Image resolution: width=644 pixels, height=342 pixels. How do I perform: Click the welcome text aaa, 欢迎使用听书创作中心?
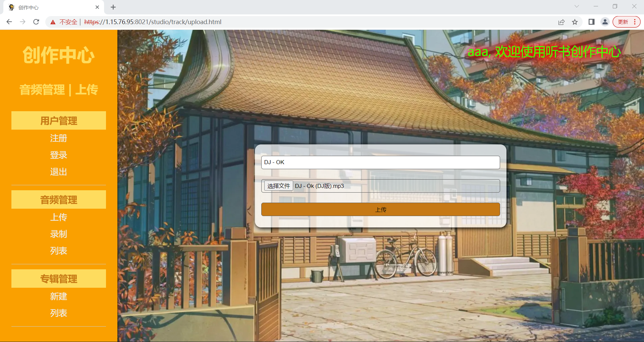(544, 52)
